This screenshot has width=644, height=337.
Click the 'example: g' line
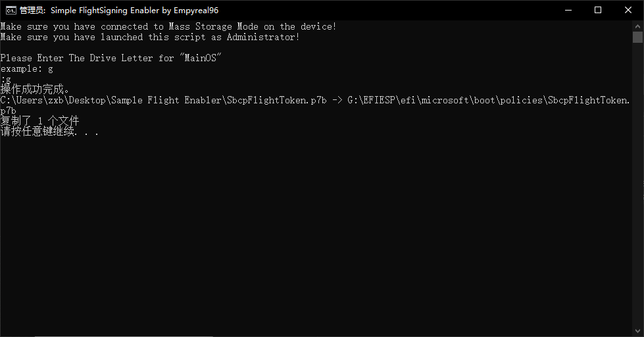pyautogui.click(x=27, y=69)
